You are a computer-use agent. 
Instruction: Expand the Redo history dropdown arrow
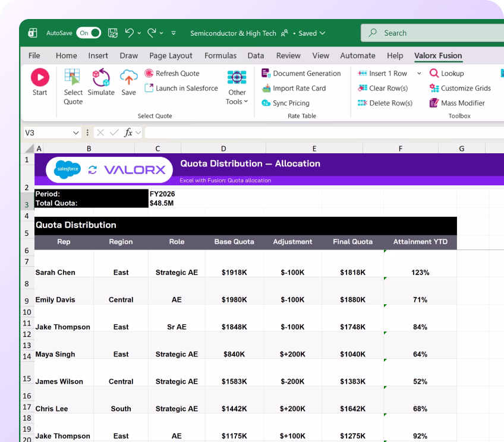tap(161, 33)
